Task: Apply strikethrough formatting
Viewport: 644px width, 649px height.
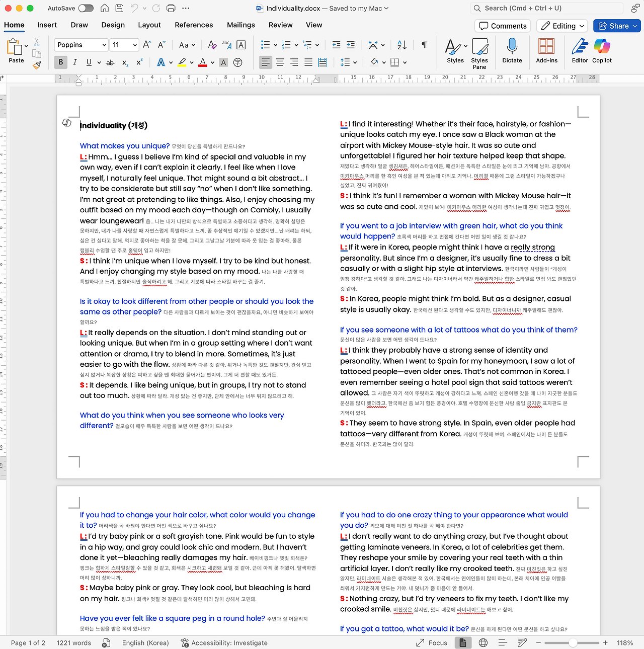Action: tap(110, 62)
